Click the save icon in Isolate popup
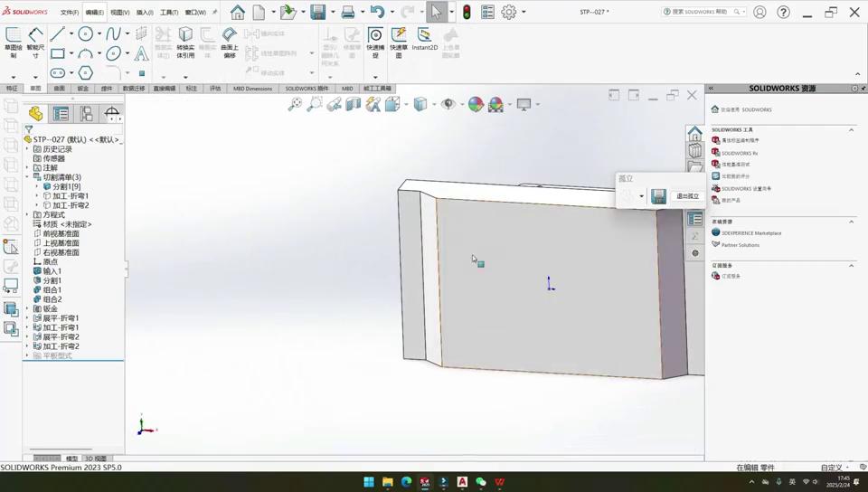Viewport: 868px width, 492px height. click(658, 196)
